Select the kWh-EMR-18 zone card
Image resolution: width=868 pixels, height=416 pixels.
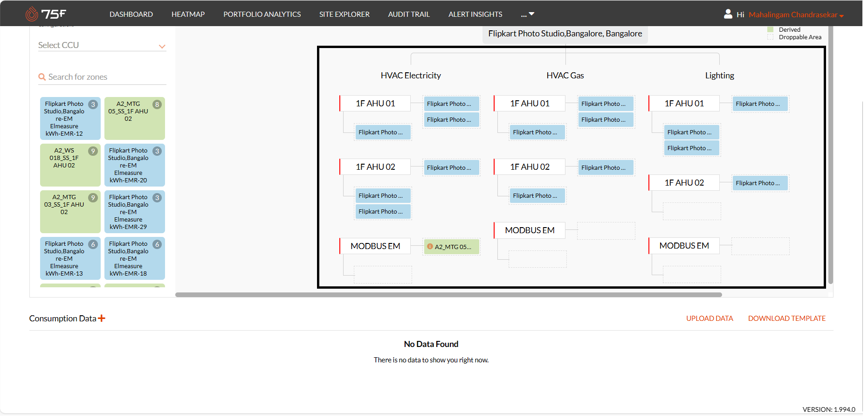coord(135,258)
